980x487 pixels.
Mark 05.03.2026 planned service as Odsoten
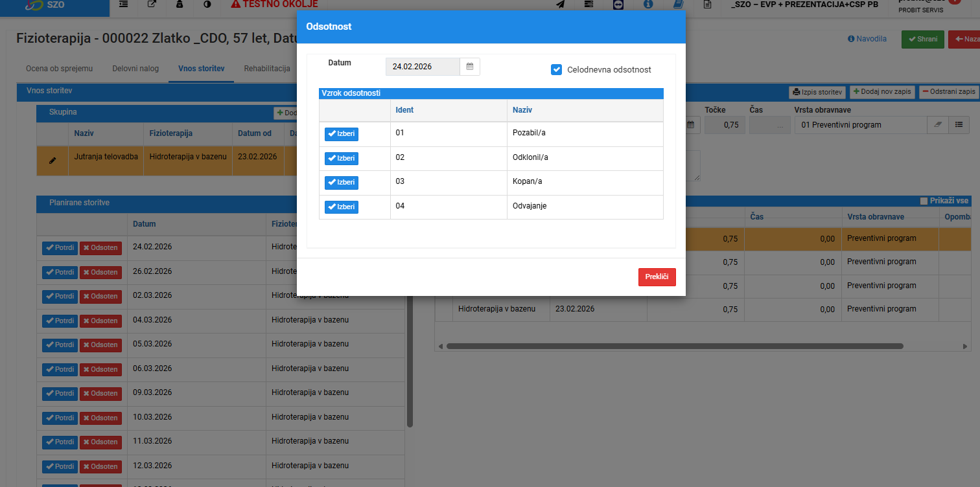click(x=100, y=345)
